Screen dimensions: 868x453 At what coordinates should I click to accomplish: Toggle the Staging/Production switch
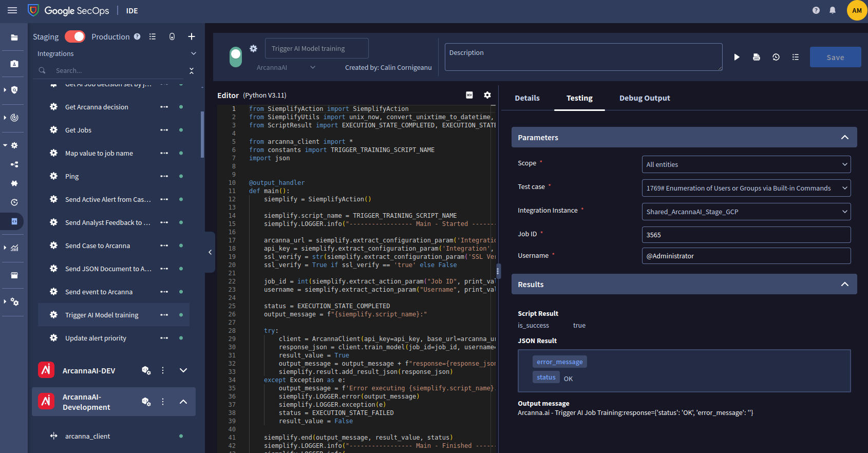(75, 36)
